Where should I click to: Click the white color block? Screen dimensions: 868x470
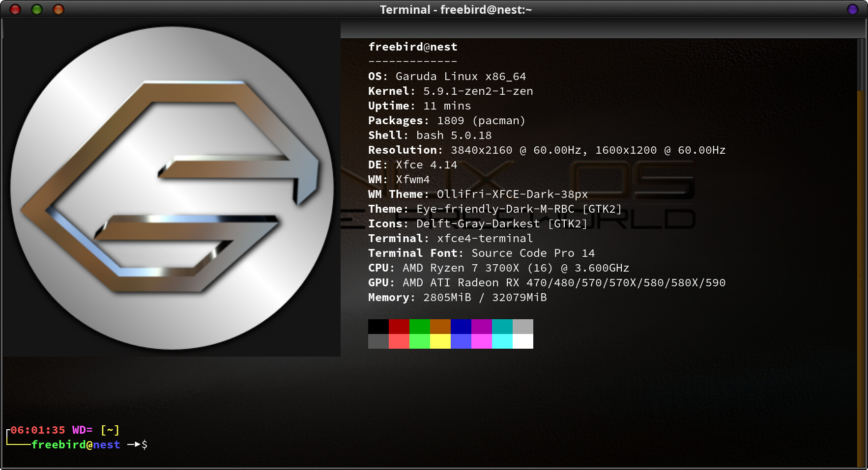523,341
